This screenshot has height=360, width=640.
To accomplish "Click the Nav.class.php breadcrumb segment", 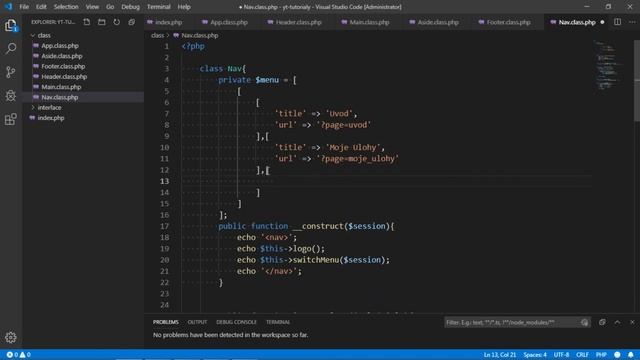I will pos(200,36).
